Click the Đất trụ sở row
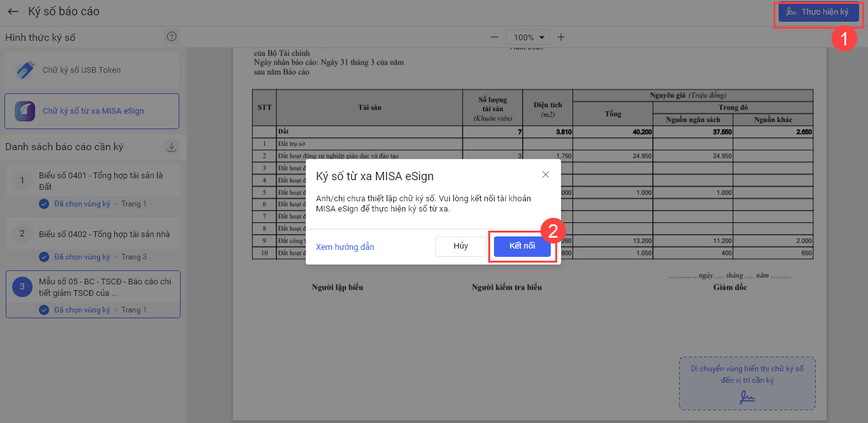Screen dimensions: 868x423 533,144
